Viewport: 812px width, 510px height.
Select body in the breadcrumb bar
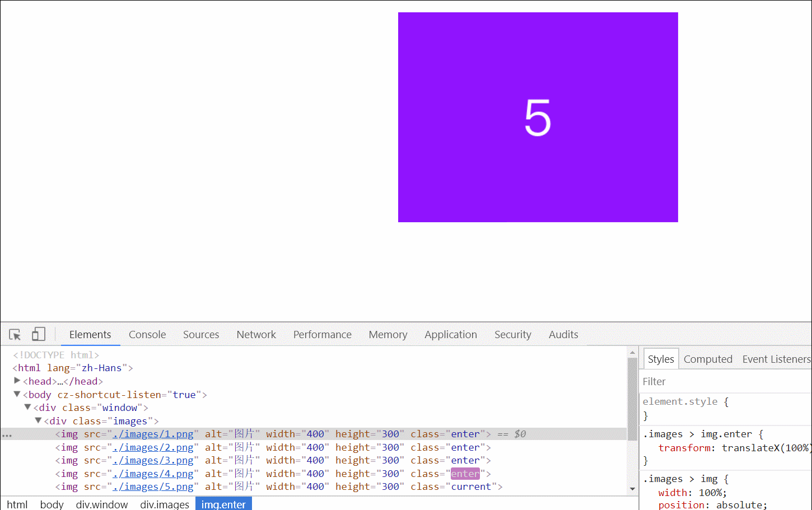coord(52,504)
